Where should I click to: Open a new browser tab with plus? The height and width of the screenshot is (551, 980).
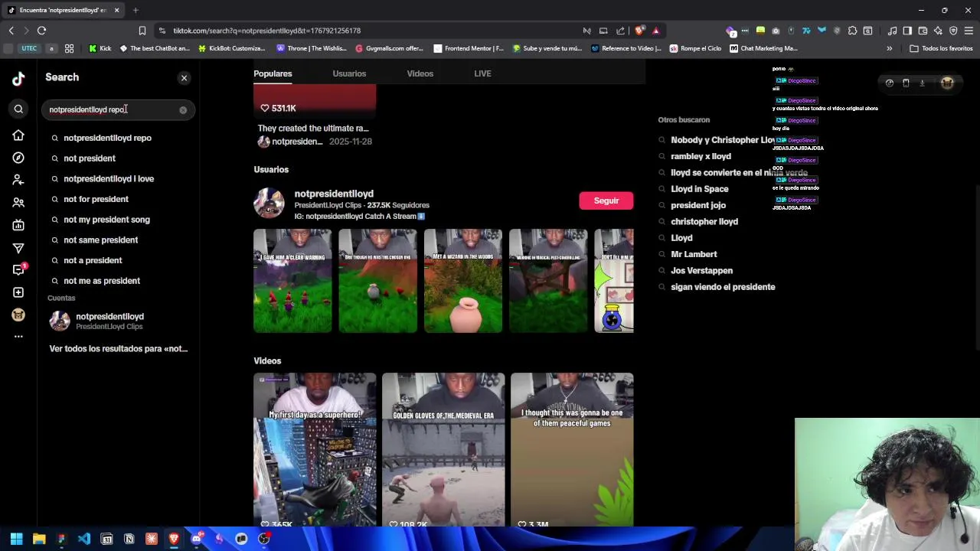pyautogui.click(x=136, y=10)
